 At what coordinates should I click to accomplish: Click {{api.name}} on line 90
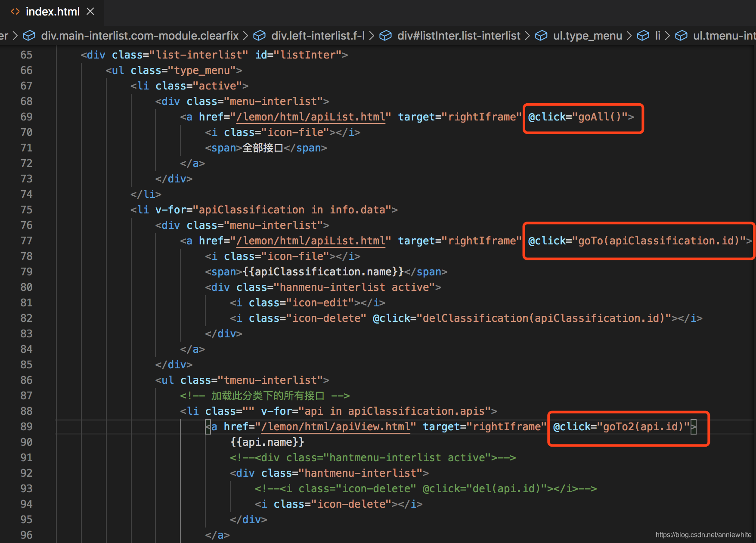point(267,442)
